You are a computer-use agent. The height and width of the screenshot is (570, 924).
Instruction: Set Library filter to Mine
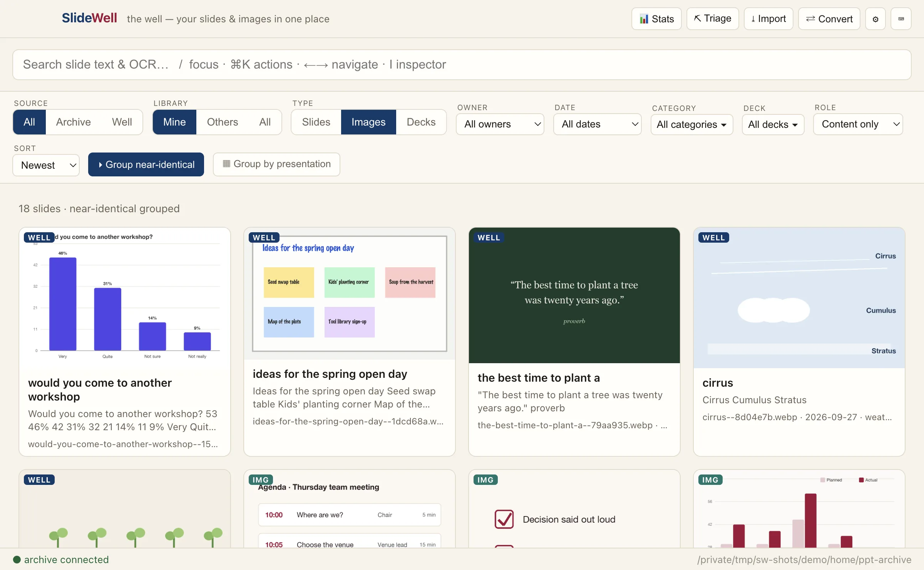[174, 122]
